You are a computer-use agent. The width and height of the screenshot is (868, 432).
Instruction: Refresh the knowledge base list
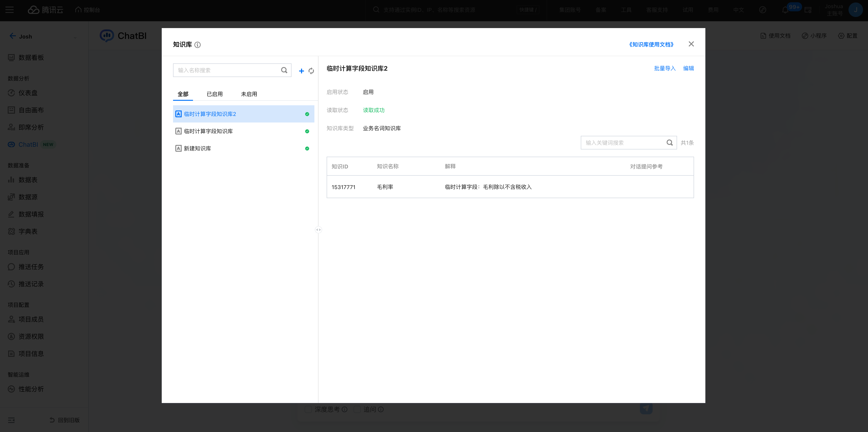coord(311,71)
